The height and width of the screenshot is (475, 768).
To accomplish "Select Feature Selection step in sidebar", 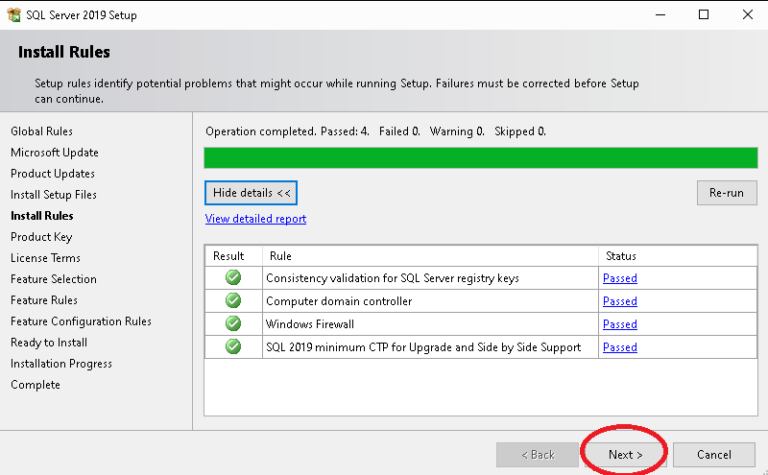I will (x=53, y=279).
